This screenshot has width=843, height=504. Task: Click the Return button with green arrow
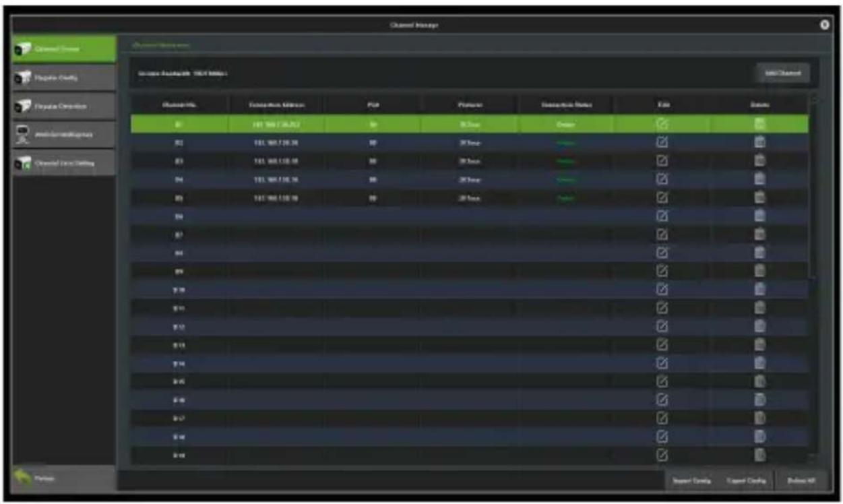(64, 478)
